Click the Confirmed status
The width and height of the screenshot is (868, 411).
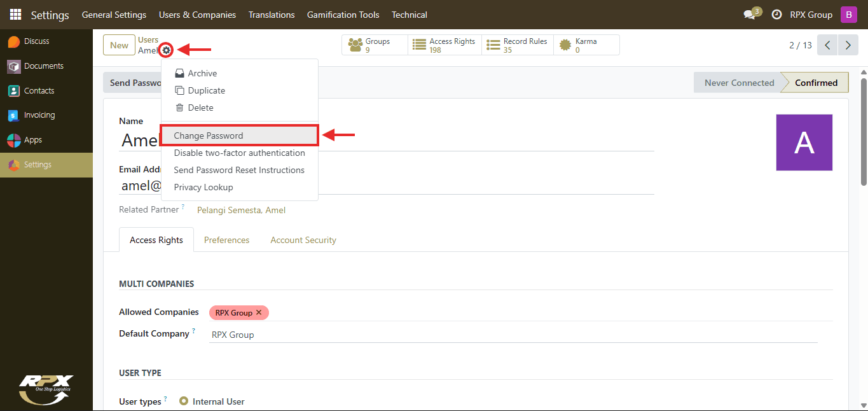(816, 83)
